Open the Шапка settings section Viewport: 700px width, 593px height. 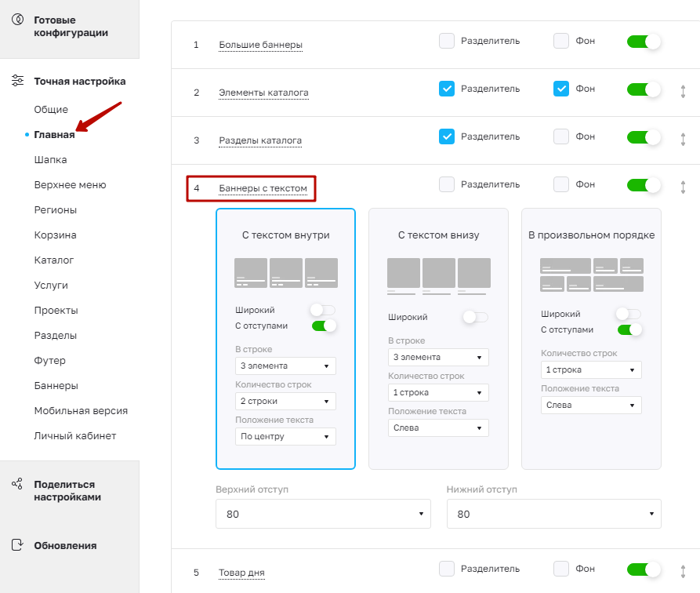(x=50, y=159)
